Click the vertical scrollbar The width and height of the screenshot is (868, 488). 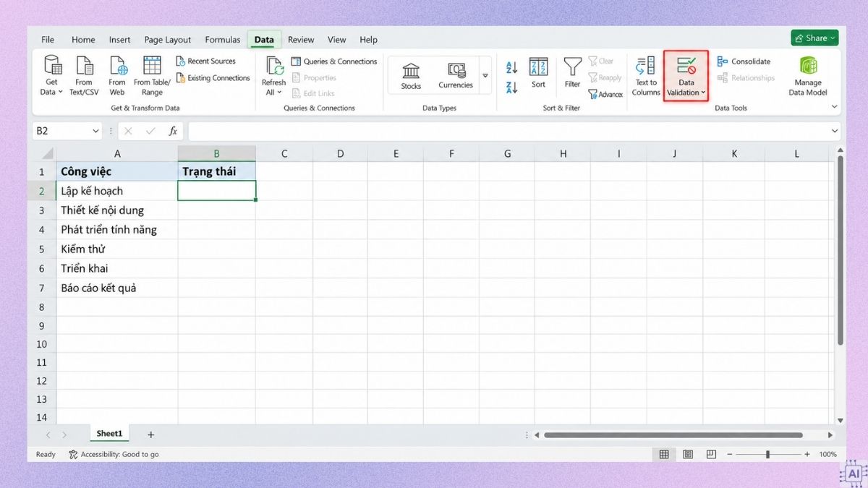pyautogui.click(x=840, y=252)
